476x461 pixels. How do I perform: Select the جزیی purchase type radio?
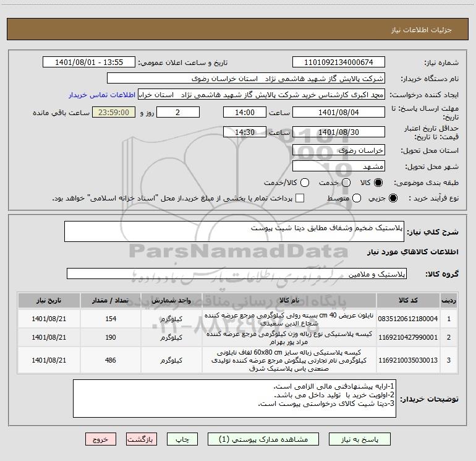tap(393, 198)
